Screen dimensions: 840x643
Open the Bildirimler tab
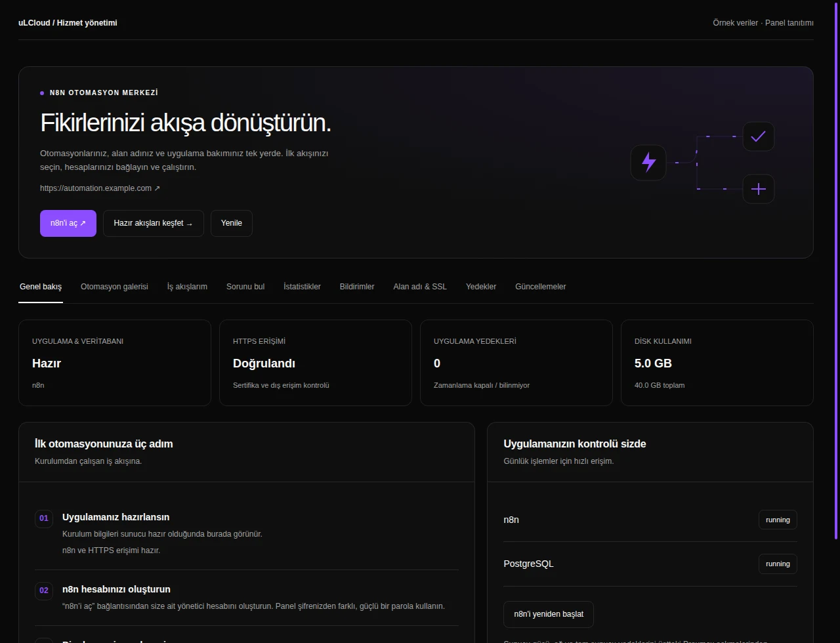click(357, 287)
